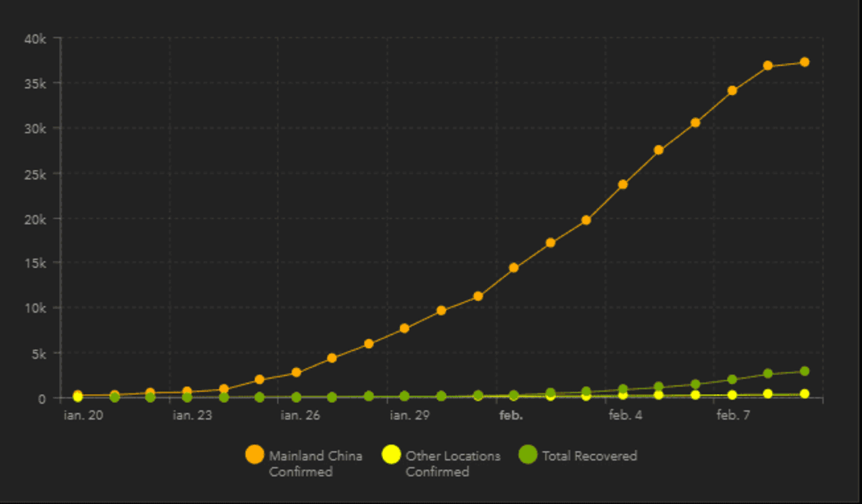Click the 'ian. 26' x-axis label
The image size is (862, 504).
(300, 415)
